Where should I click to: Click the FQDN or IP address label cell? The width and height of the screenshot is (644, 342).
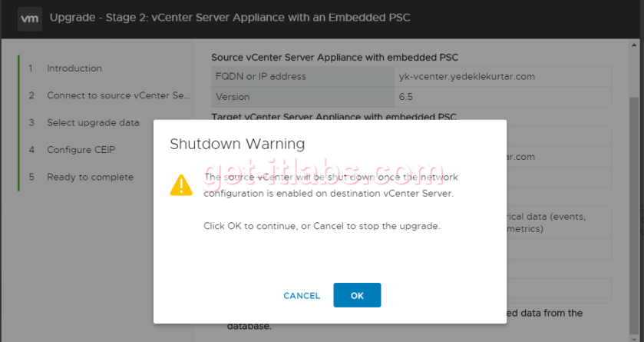pos(261,77)
